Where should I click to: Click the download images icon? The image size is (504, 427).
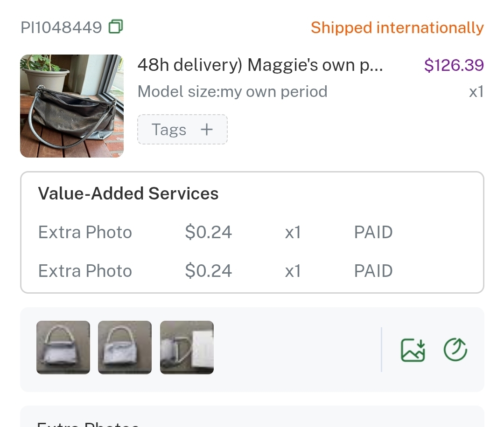click(413, 350)
